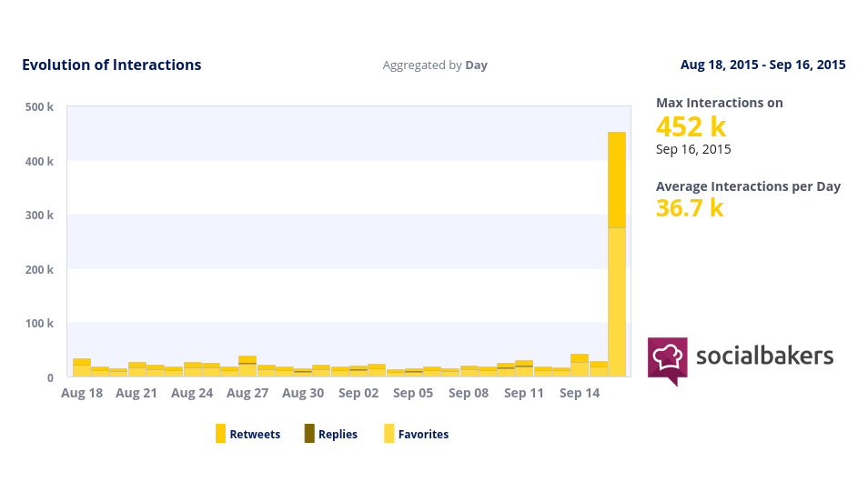Click the socialbakers brand name text
This screenshot has height=492, width=868.
[x=764, y=355]
